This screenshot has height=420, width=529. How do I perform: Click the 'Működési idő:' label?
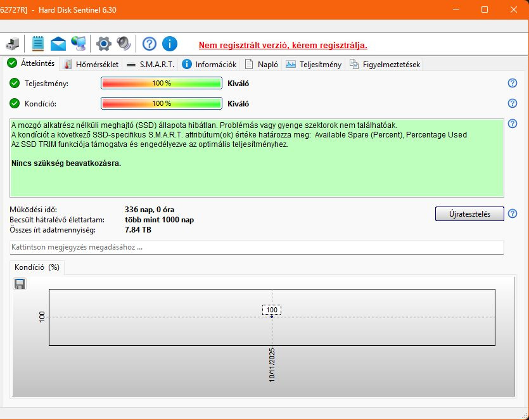34,210
